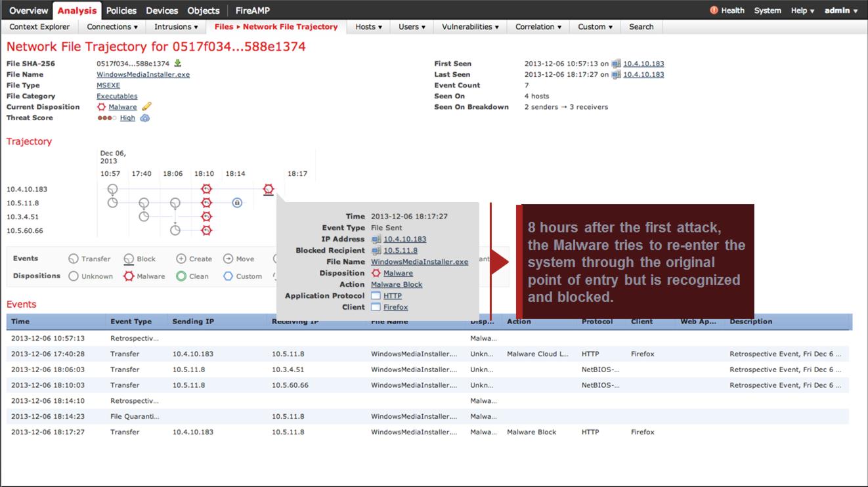This screenshot has width=868, height=487.
Task: Expand the Intrusions dropdown menu
Action: coord(176,27)
